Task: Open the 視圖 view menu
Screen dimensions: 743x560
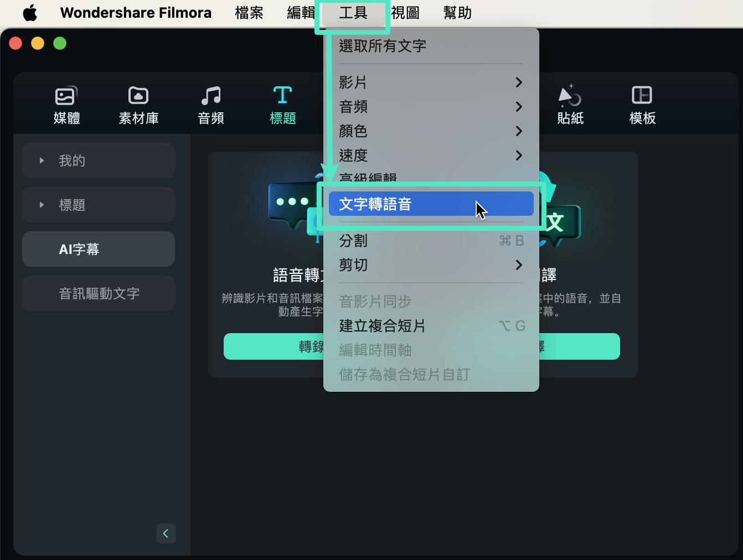Action: (x=405, y=13)
